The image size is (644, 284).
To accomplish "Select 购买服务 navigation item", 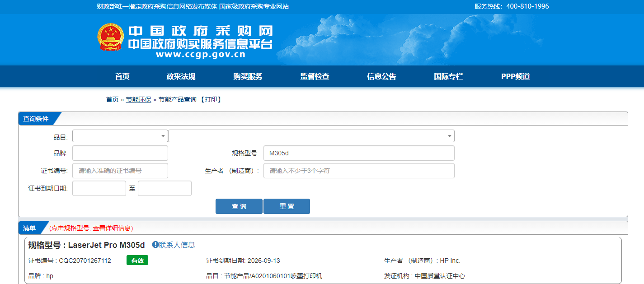I will click(x=248, y=76).
